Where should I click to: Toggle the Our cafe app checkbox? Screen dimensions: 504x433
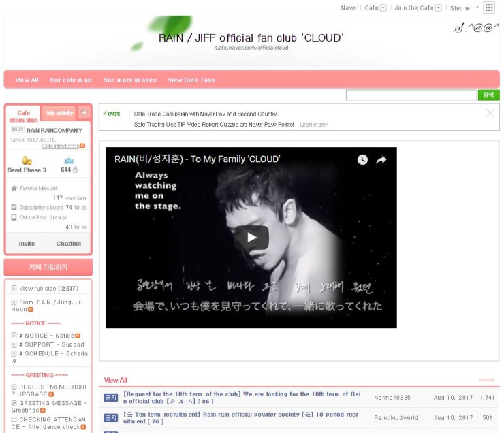point(14,217)
